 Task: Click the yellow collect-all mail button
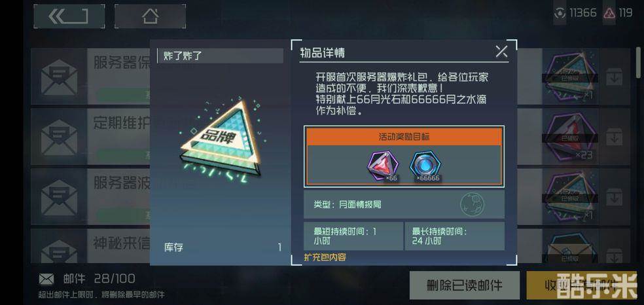click(x=582, y=285)
